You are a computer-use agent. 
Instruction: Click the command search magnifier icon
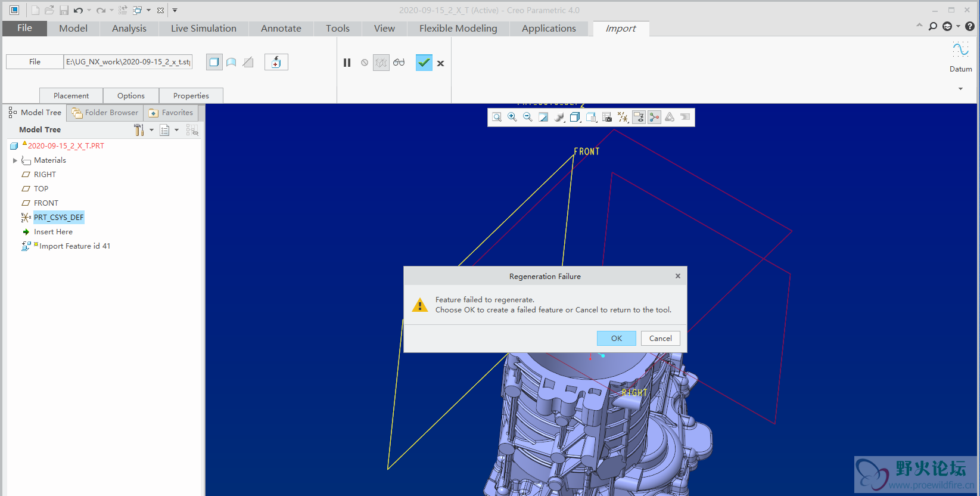pyautogui.click(x=933, y=26)
